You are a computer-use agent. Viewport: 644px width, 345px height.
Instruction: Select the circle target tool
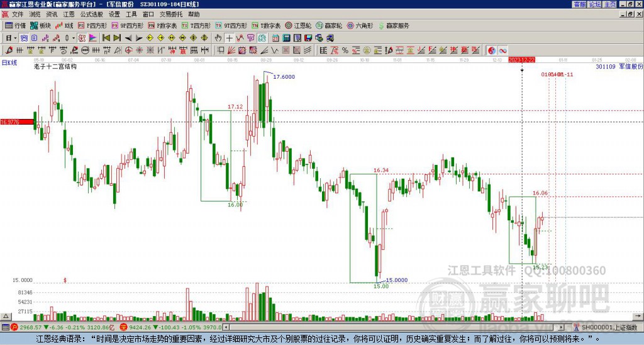[x=128, y=50]
